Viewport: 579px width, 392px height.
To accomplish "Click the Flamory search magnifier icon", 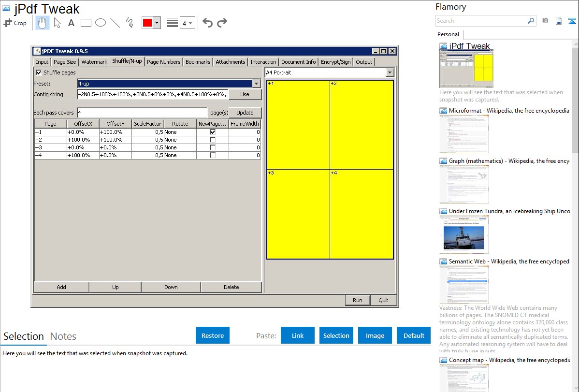I will click(x=531, y=21).
